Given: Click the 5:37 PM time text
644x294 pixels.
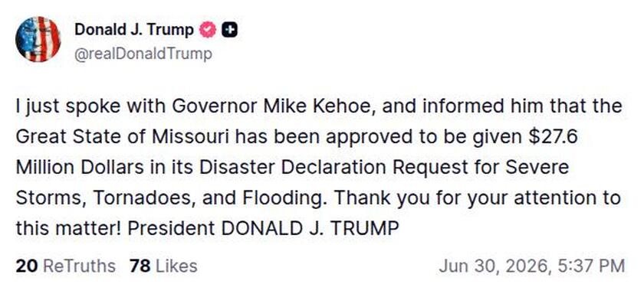Looking at the screenshot, I should 592,266.
